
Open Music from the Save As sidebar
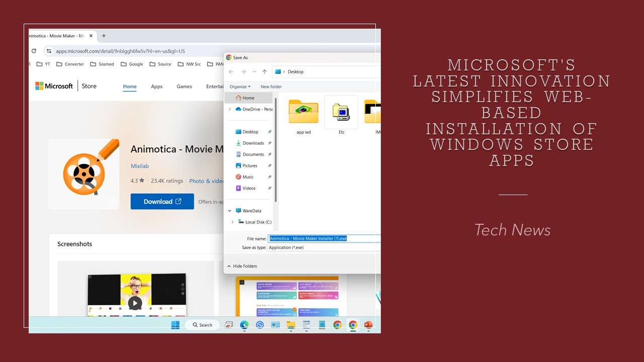(x=248, y=176)
